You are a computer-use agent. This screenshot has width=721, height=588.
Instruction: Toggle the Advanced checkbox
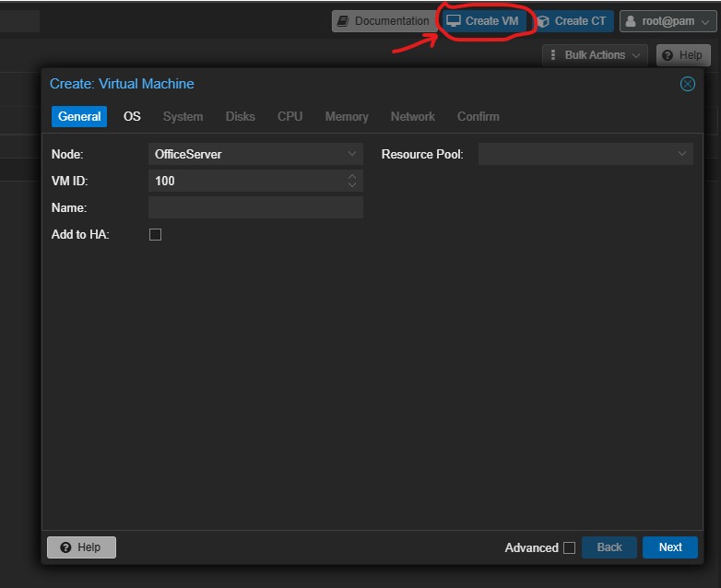(x=569, y=547)
